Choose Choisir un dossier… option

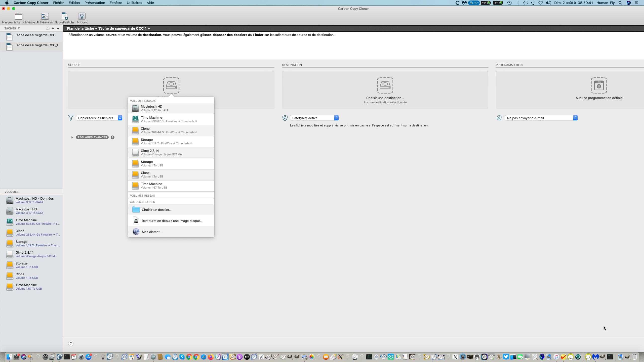pos(171,210)
